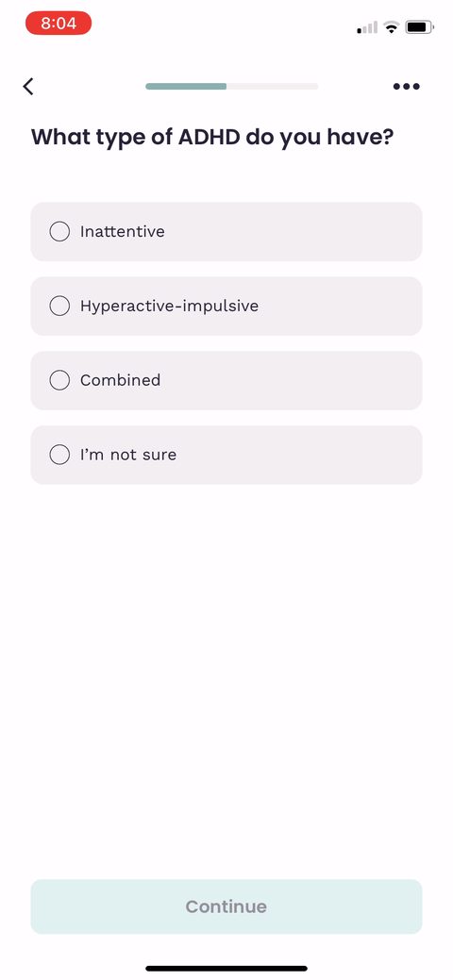The width and height of the screenshot is (453, 980).
Task: Tap the blank area below the answer options
Action: pyautogui.click(x=226, y=681)
